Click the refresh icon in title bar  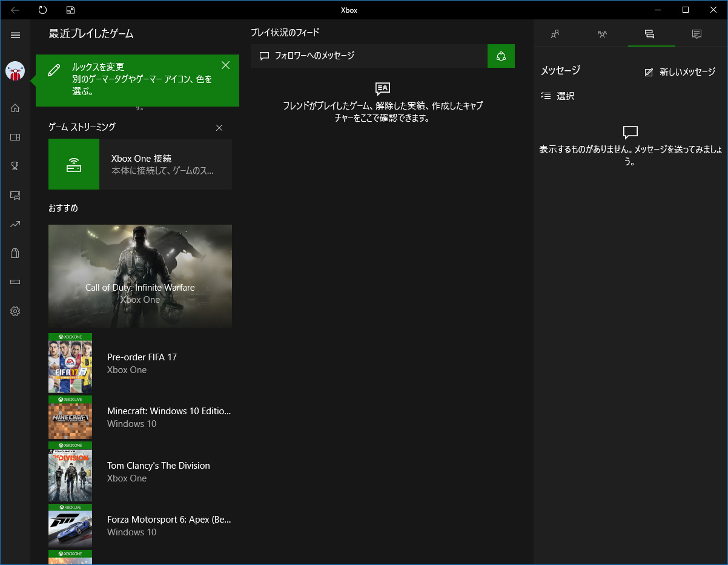42,10
